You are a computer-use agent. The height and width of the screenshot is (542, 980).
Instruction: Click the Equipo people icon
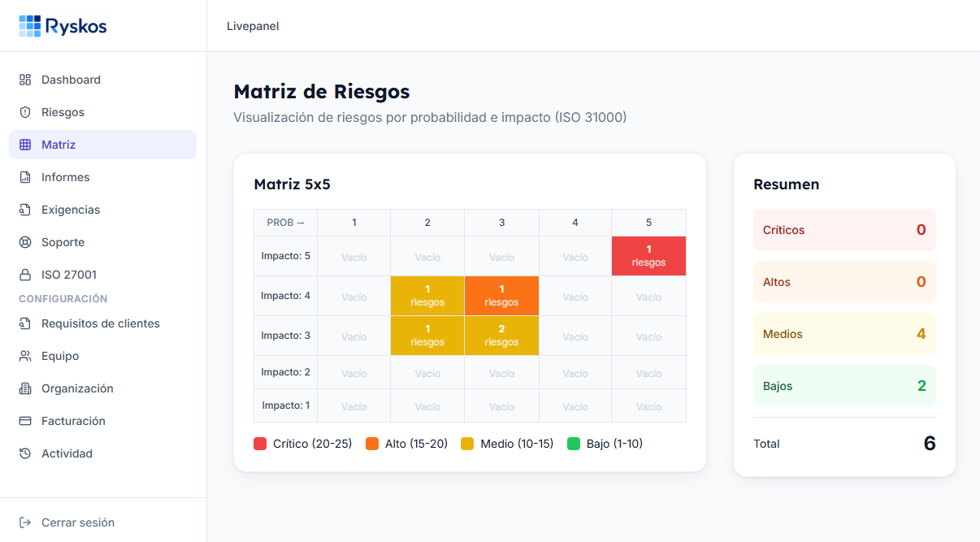coord(25,356)
